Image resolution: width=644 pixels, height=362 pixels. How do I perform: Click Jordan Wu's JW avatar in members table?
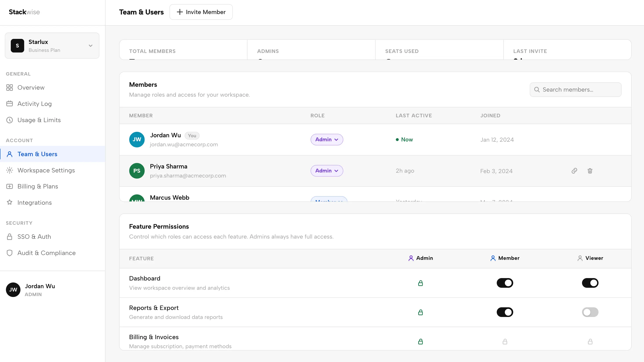(x=137, y=140)
